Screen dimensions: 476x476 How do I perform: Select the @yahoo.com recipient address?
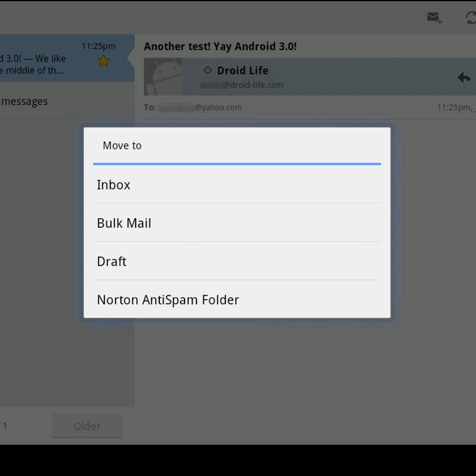coord(218,107)
